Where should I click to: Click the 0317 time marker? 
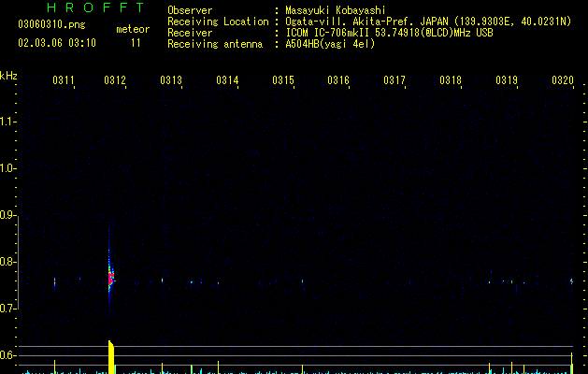[394, 79]
